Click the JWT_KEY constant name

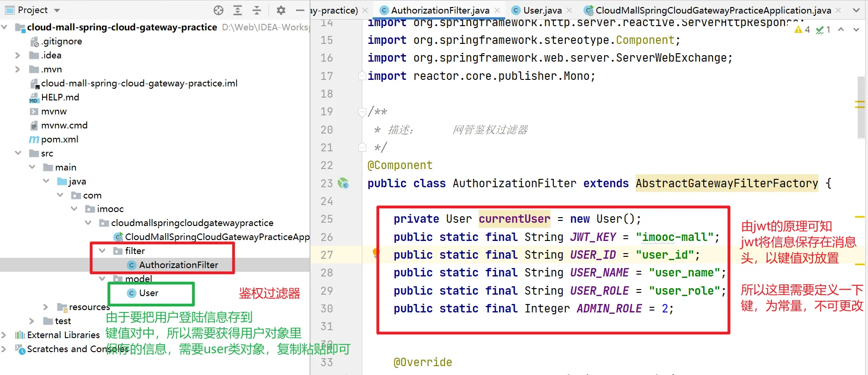point(593,237)
